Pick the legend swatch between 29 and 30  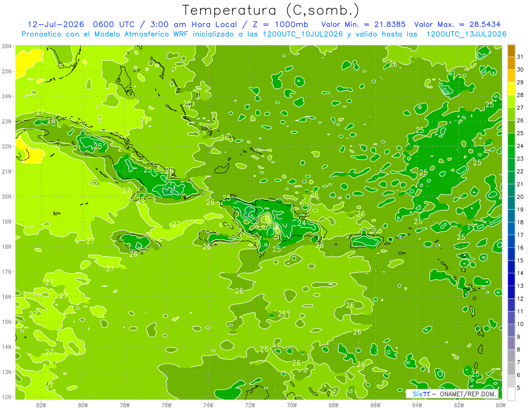[511, 76]
